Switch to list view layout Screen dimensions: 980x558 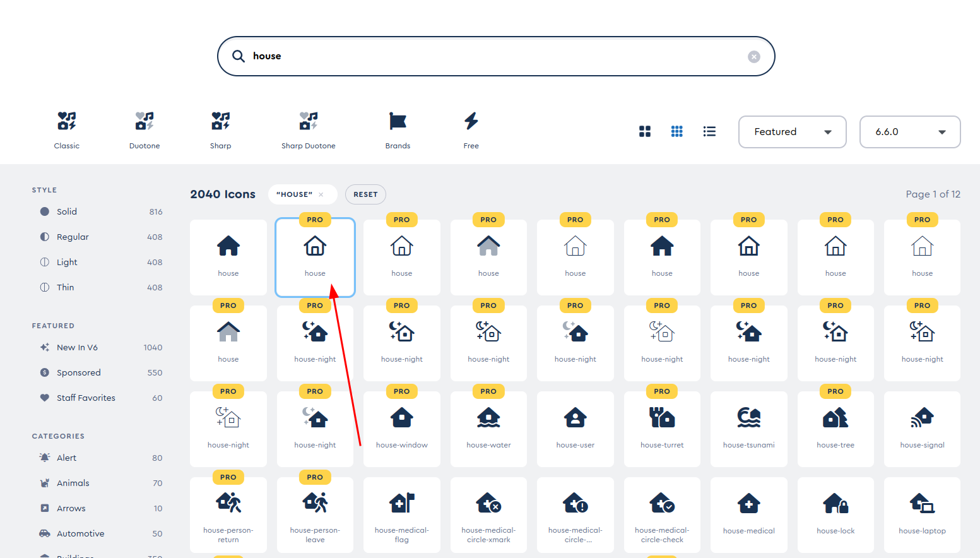click(709, 131)
